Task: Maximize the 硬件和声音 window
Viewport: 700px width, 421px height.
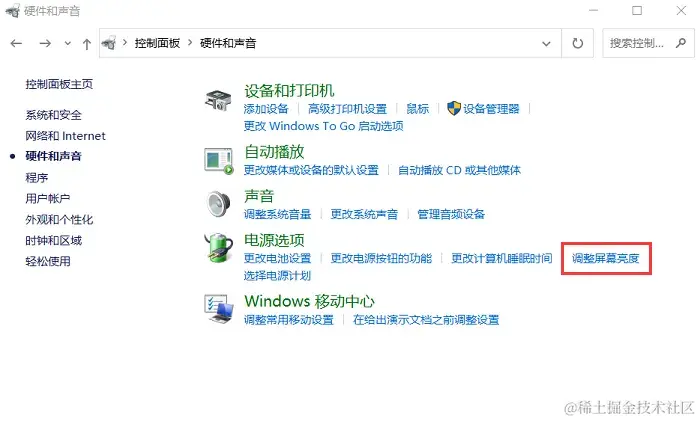Action: click(637, 10)
